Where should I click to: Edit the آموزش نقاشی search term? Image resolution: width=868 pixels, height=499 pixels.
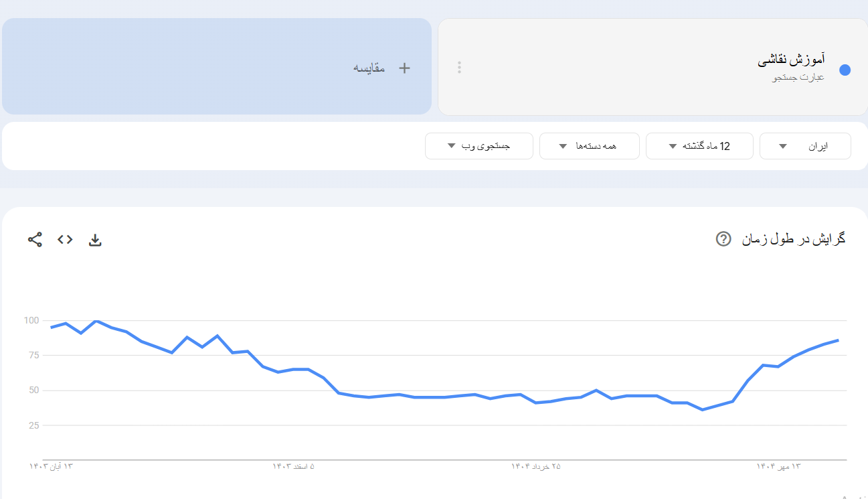click(x=791, y=60)
